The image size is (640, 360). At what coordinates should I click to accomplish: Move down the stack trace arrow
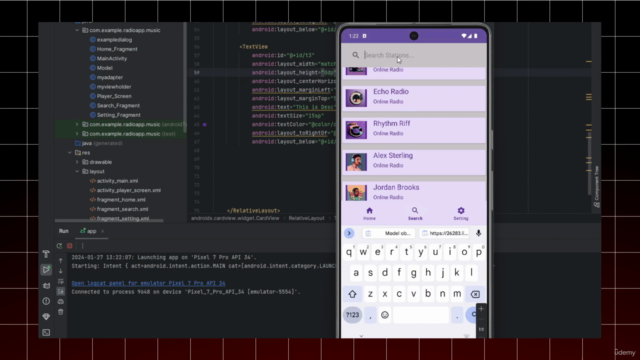(61, 271)
